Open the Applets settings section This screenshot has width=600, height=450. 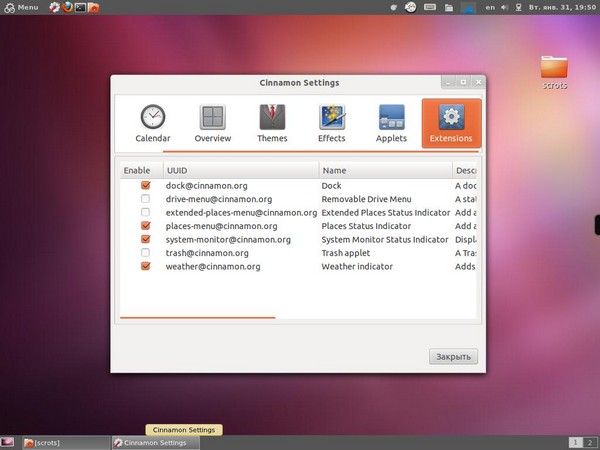(391, 123)
